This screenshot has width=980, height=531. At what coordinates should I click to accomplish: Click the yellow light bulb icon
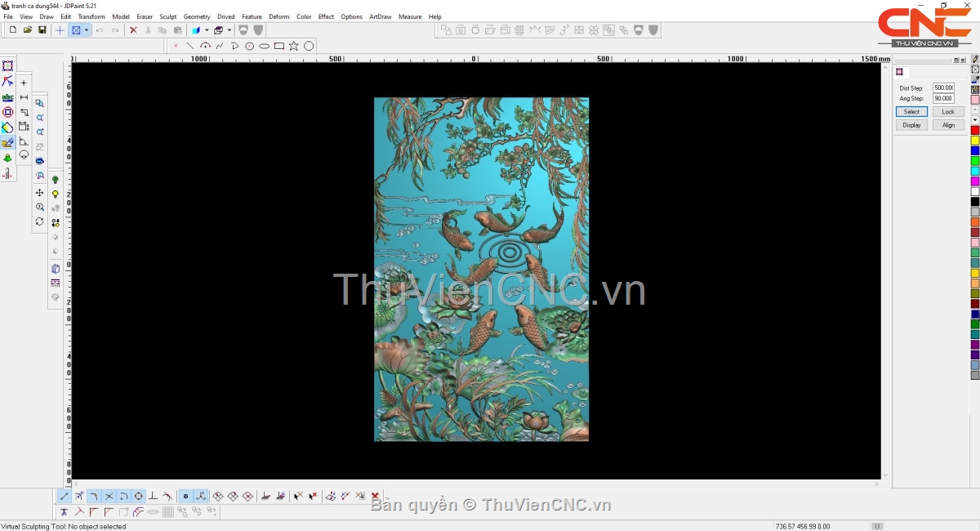(56, 194)
